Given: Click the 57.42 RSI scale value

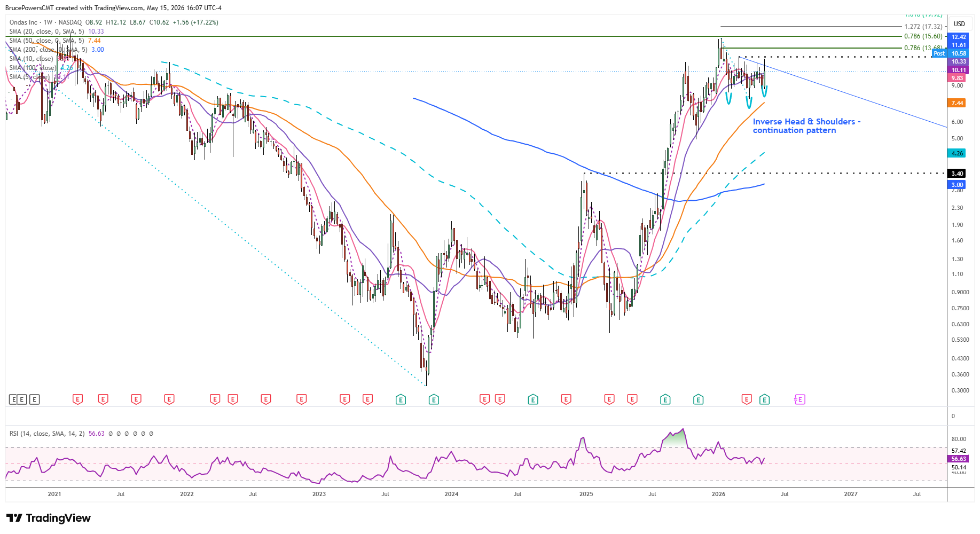Looking at the screenshot, I should [x=959, y=451].
